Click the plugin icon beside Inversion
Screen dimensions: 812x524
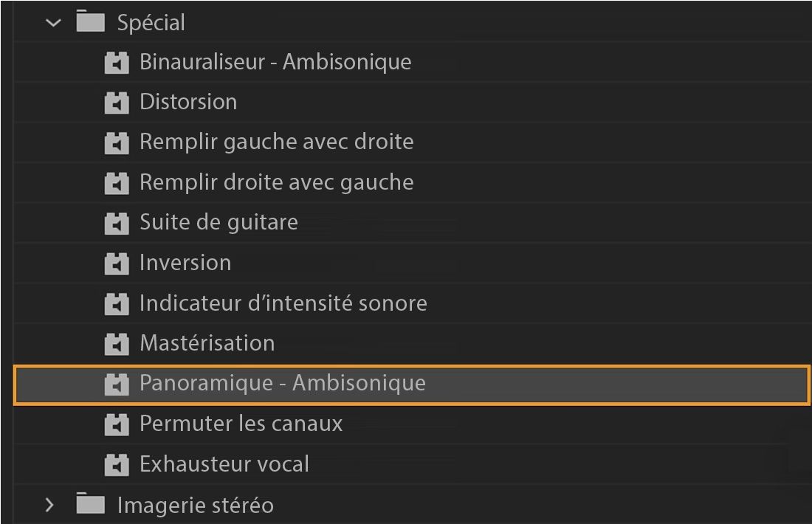point(117,262)
